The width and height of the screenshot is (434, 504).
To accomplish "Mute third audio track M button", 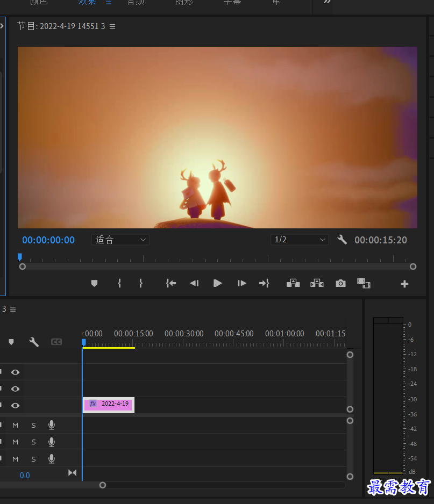I will point(15,459).
